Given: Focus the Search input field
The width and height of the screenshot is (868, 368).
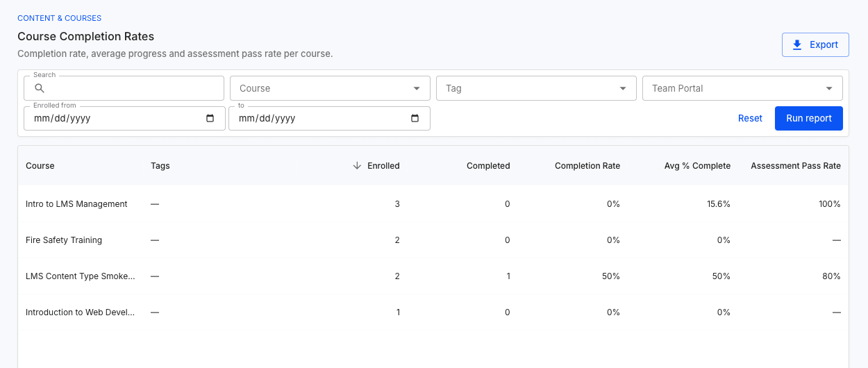Looking at the screenshot, I should click(124, 88).
